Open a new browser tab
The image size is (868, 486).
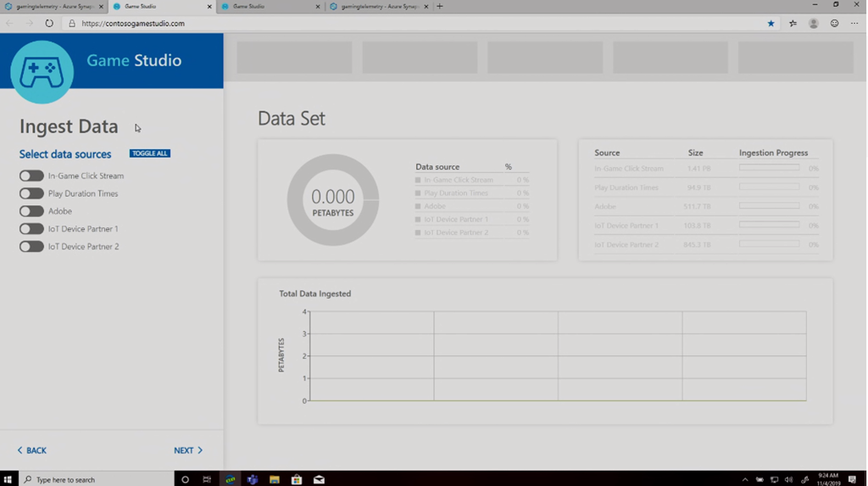439,7
